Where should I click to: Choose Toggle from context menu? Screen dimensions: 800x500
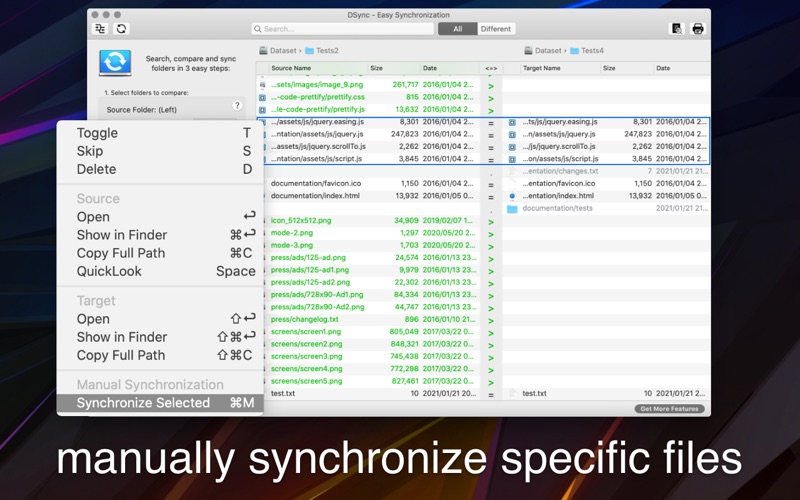click(x=160, y=133)
